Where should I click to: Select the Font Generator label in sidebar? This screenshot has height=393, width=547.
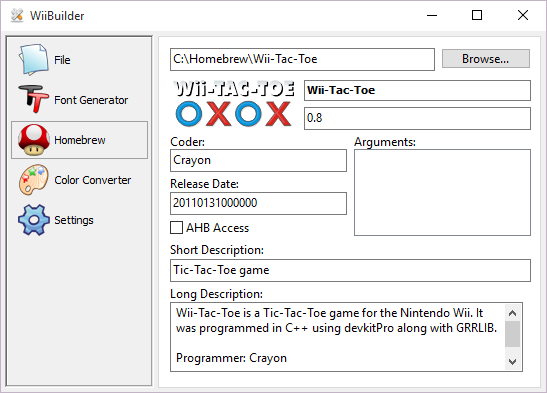91,100
